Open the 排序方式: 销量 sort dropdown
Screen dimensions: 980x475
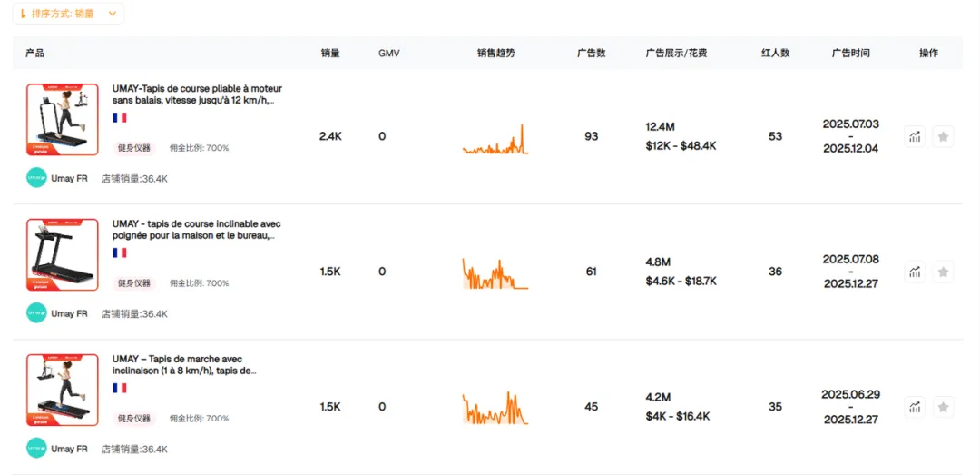69,14
